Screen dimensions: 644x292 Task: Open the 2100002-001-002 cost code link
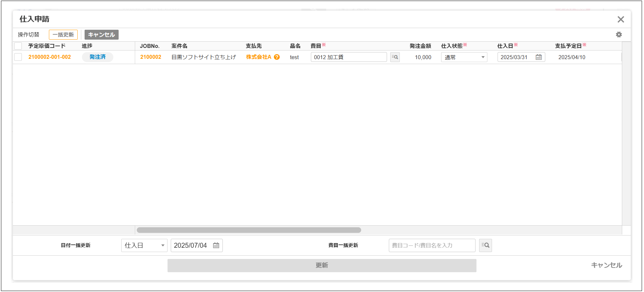pos(50,57)
